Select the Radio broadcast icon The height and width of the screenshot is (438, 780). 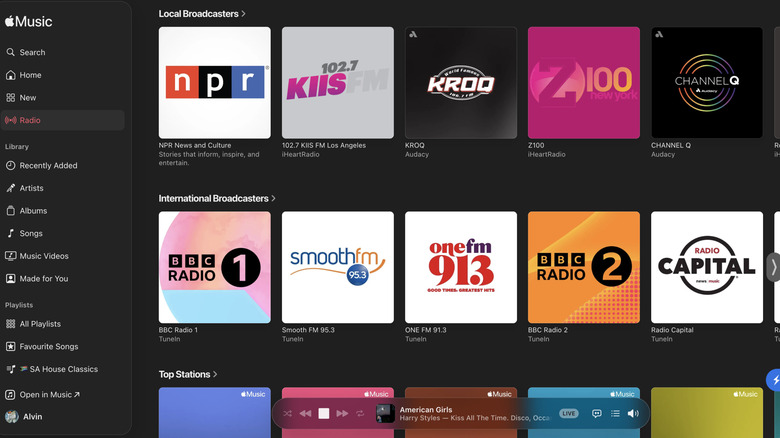click(10, 120)
